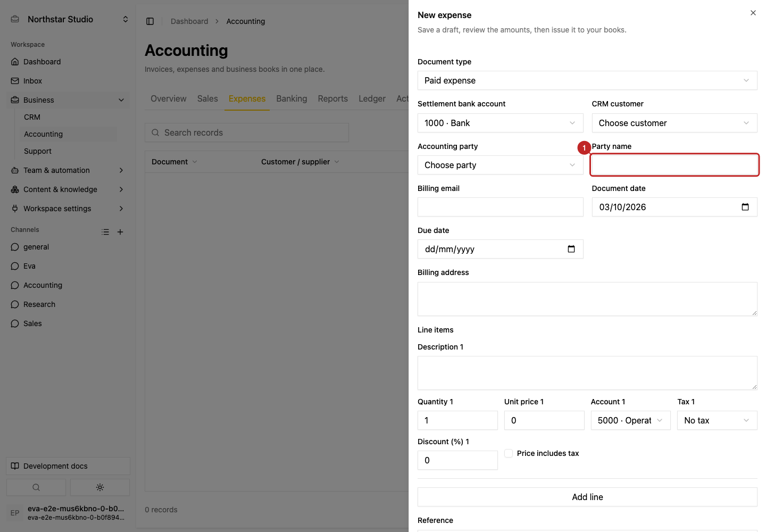Image resolution: width=766 pixels, height=532 pixels.
Task: Open CRM in the sidebar
Action: 32,117
